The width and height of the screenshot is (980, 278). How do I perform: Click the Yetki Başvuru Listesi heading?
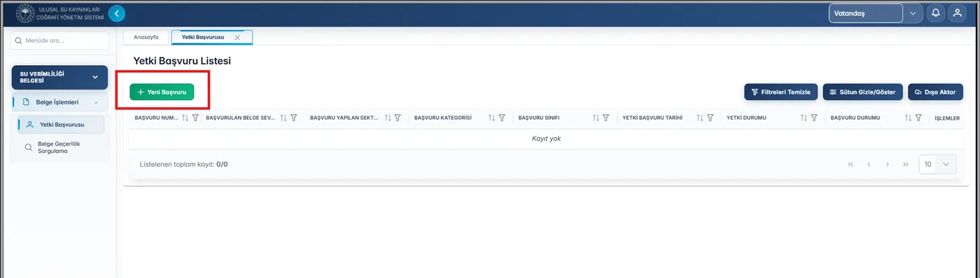click(182, 62)
